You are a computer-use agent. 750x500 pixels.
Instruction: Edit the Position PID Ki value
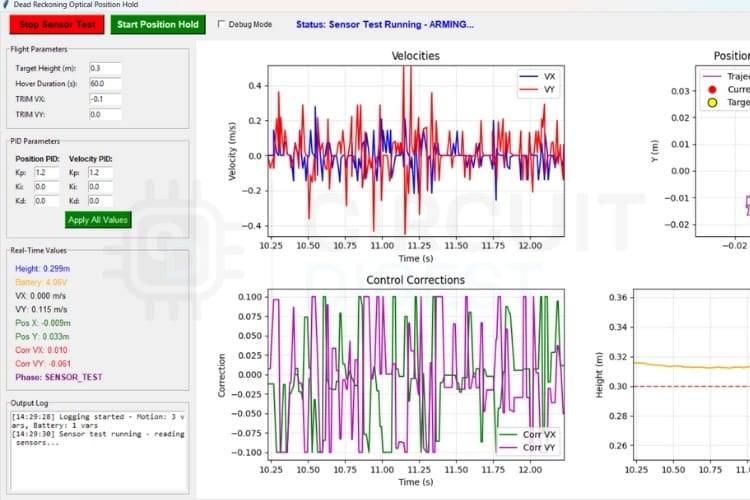[x=47, y=187]
